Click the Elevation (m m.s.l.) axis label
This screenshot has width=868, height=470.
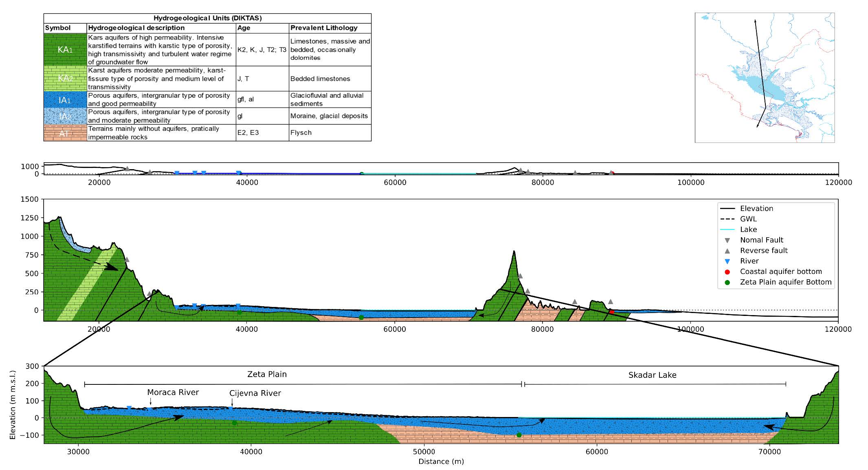13,404
